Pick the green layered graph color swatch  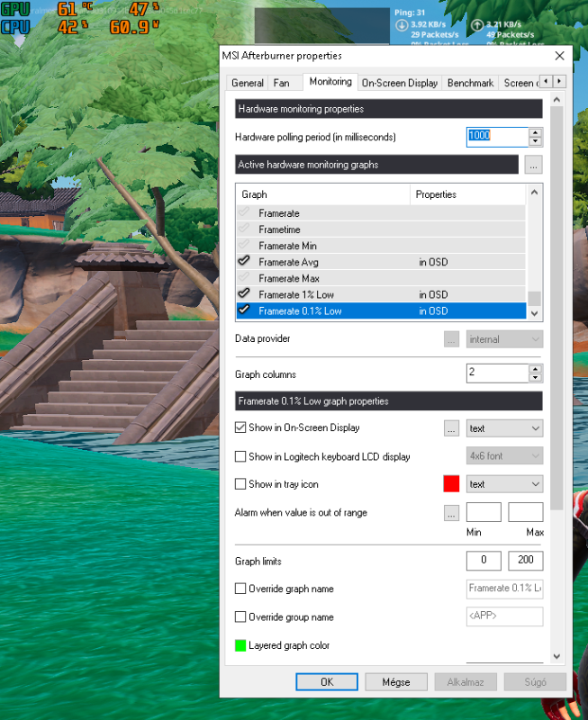[x=240, y=645]
